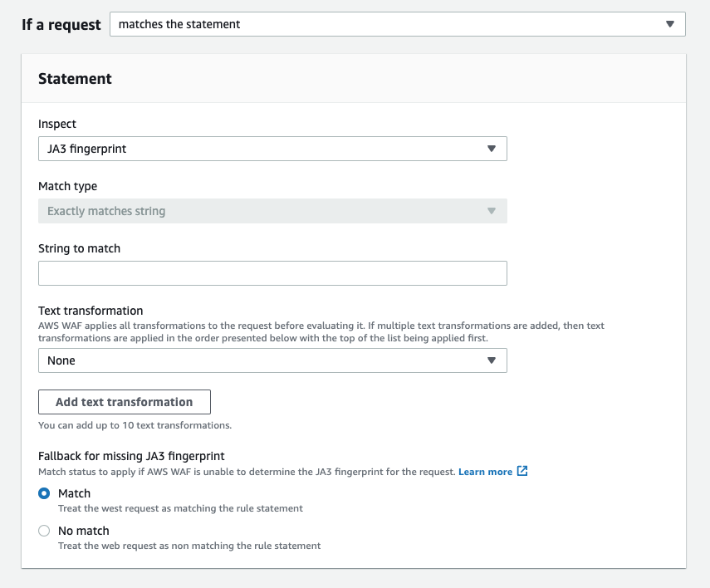Image resolution: width=710 pixels, height=588 pixels.
Task: Choose the 'No match' fallback label text
Action: pos(84,531)
